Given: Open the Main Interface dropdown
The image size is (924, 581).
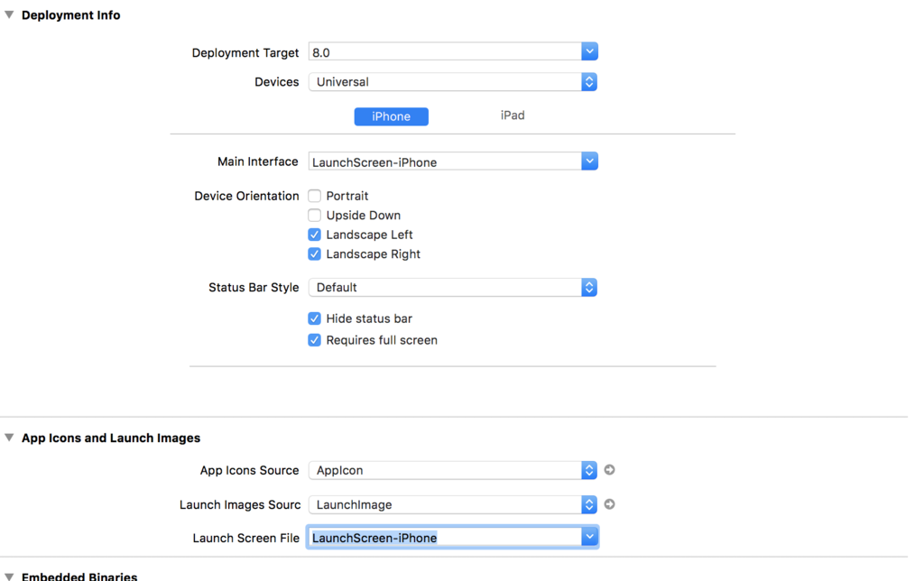Looking at the screenshot, I should 588,161.
